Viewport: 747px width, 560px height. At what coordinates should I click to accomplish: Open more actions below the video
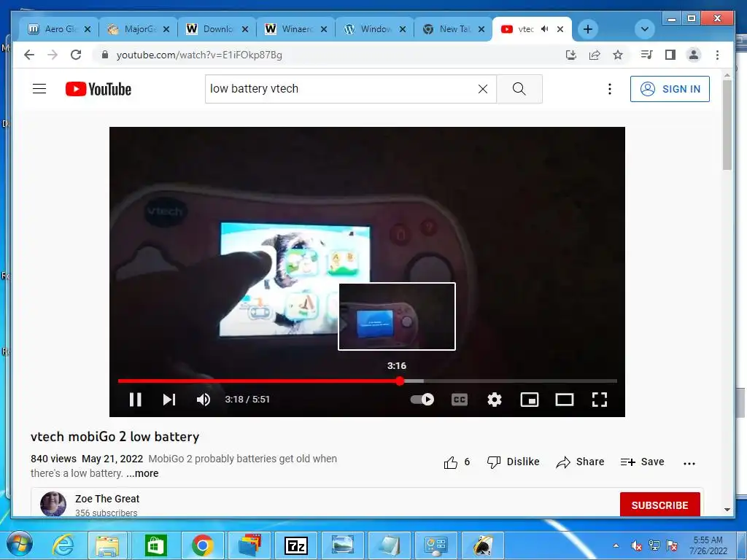(x=689, y=463)
